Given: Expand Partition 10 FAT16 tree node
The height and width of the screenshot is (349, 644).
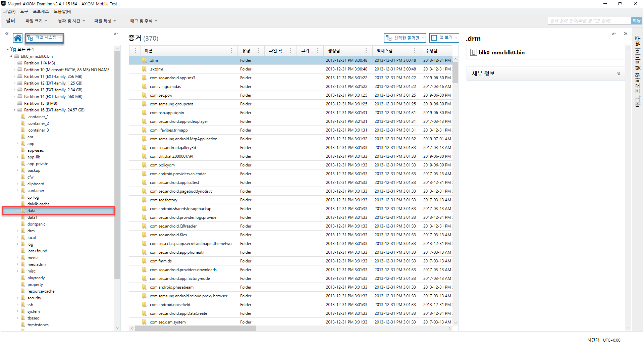Looking at the screenshot, I should [14, 69].
